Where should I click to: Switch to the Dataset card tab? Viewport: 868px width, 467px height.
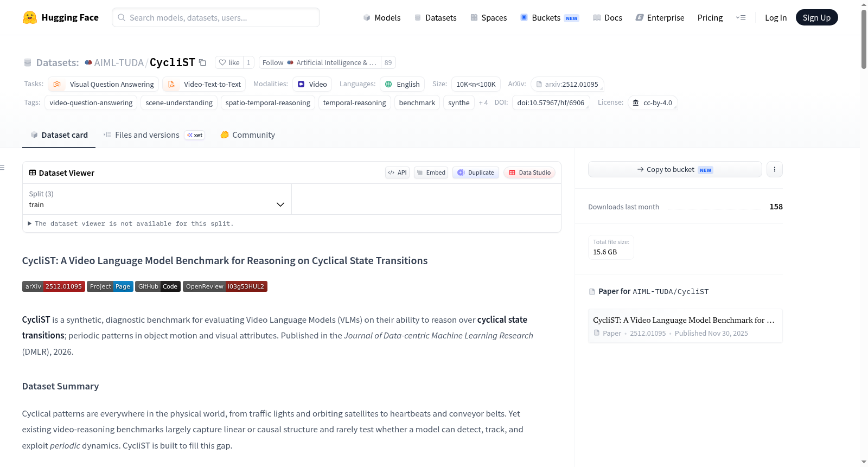(59, 135)
